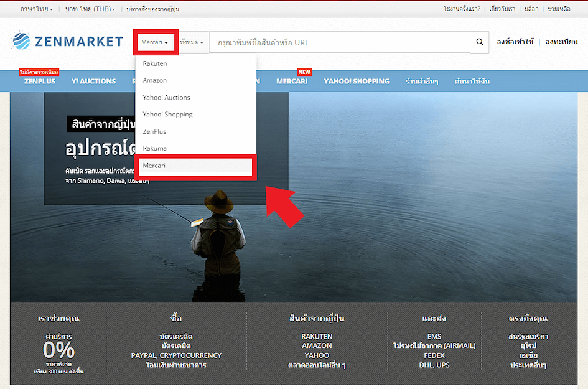Viewport: 588px width, 389px height.
Task: Click the ตลาดออนไลน์อื่น ๆ text
Action: 317,365
